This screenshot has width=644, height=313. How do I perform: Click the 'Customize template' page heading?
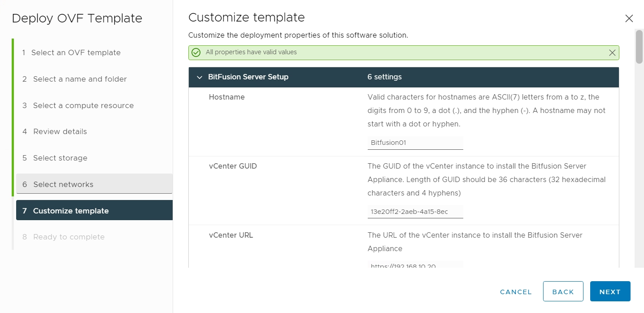tap(246, 17)
